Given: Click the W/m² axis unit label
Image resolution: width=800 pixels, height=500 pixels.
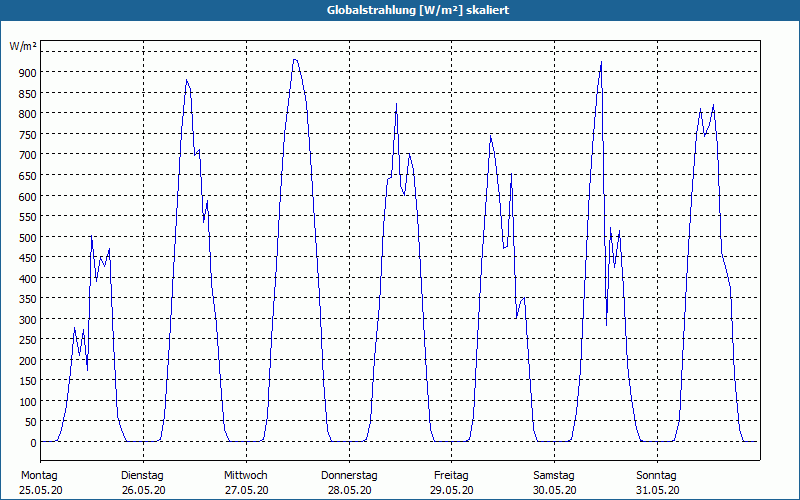Looking at the screenshot, I should (23, 46).
